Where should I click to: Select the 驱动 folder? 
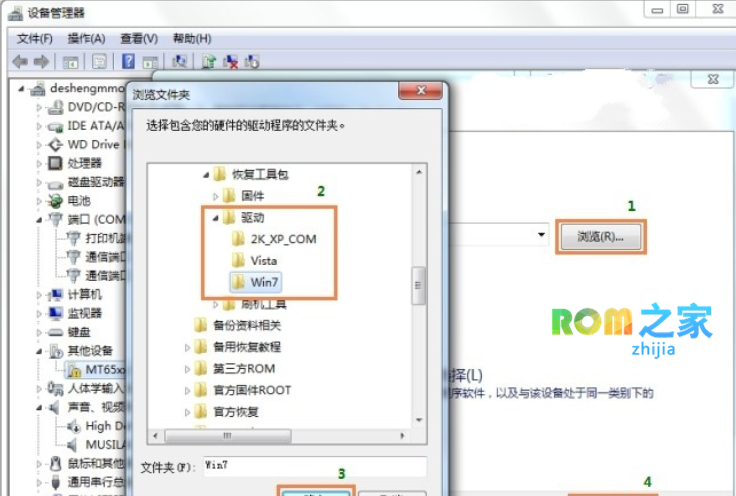[244, 218]
